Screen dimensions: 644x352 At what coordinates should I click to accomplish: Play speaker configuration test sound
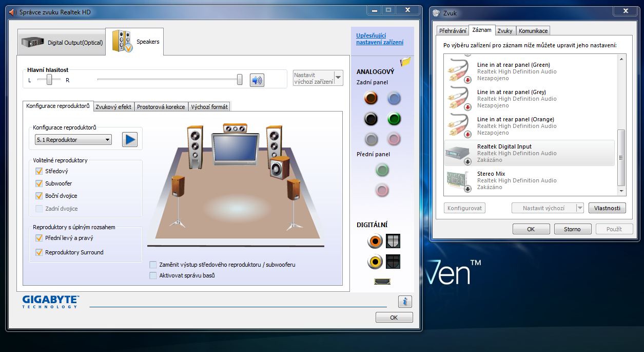(x=130, y=139)
